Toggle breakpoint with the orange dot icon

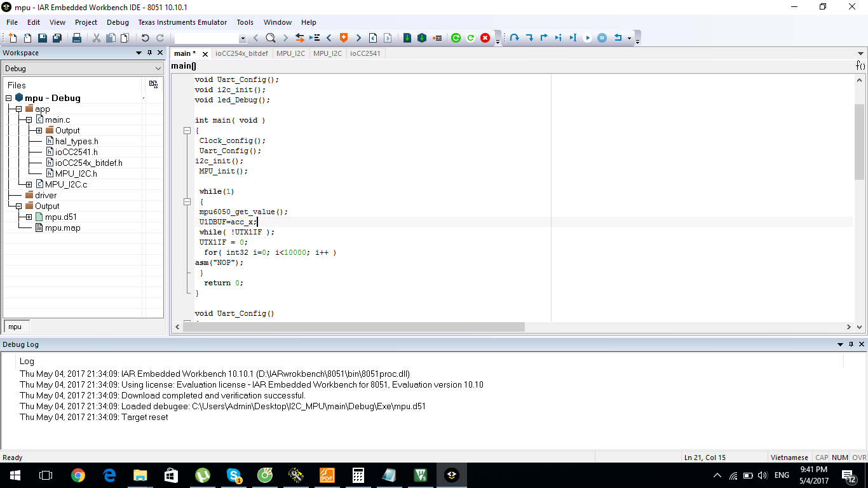[437, 38]
